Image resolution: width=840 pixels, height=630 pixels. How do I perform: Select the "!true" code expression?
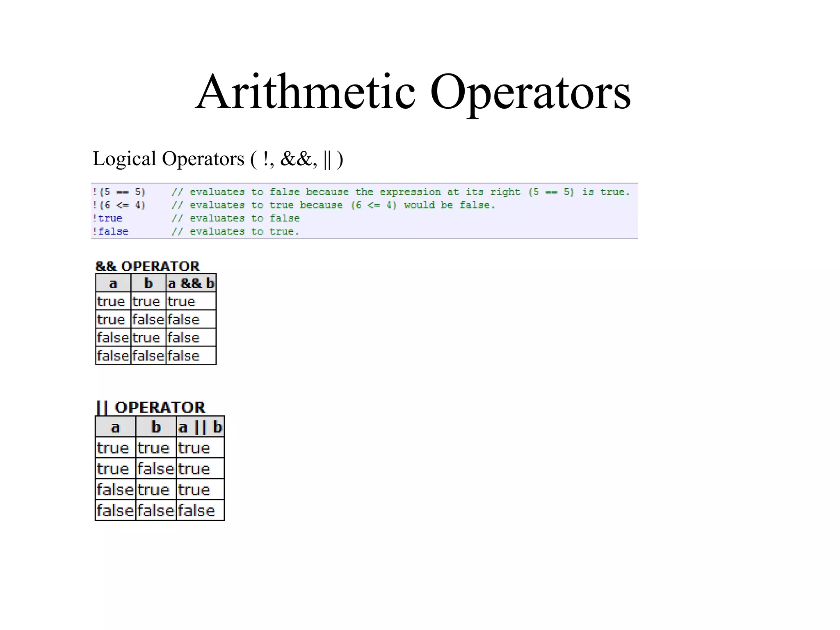[107, 218]
